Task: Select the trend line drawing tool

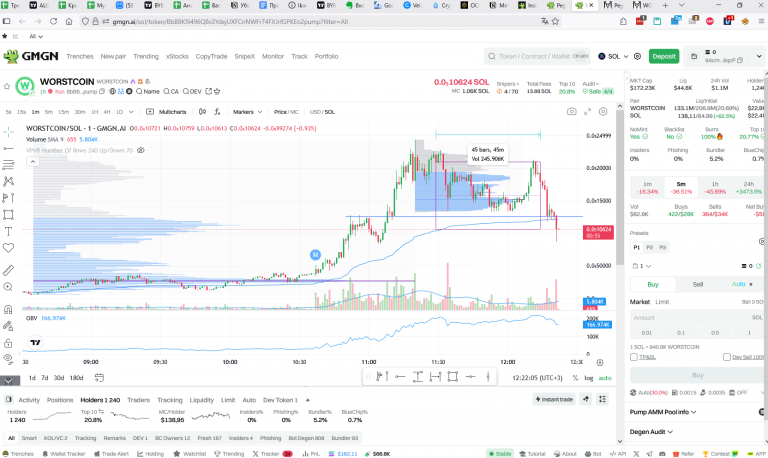Action: click(x=8, y=148)
